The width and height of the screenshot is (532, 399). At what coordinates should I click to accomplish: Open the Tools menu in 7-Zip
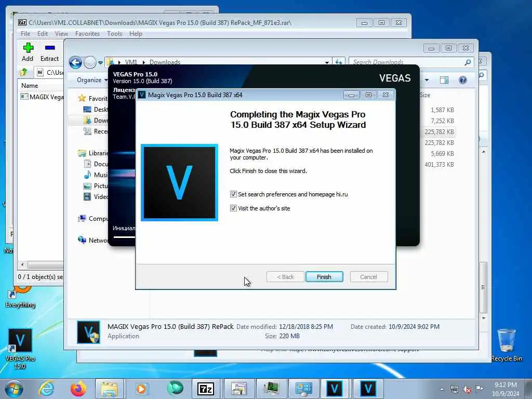[x=115, y=34]
